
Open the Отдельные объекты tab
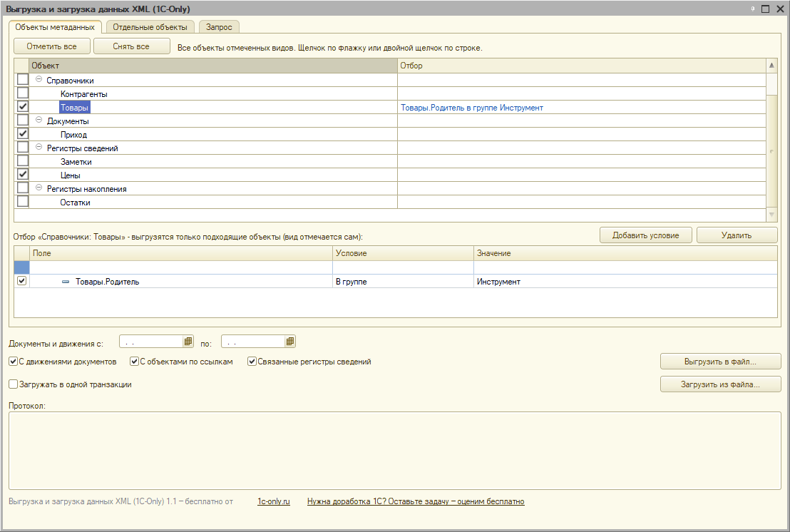coord(150,27)
